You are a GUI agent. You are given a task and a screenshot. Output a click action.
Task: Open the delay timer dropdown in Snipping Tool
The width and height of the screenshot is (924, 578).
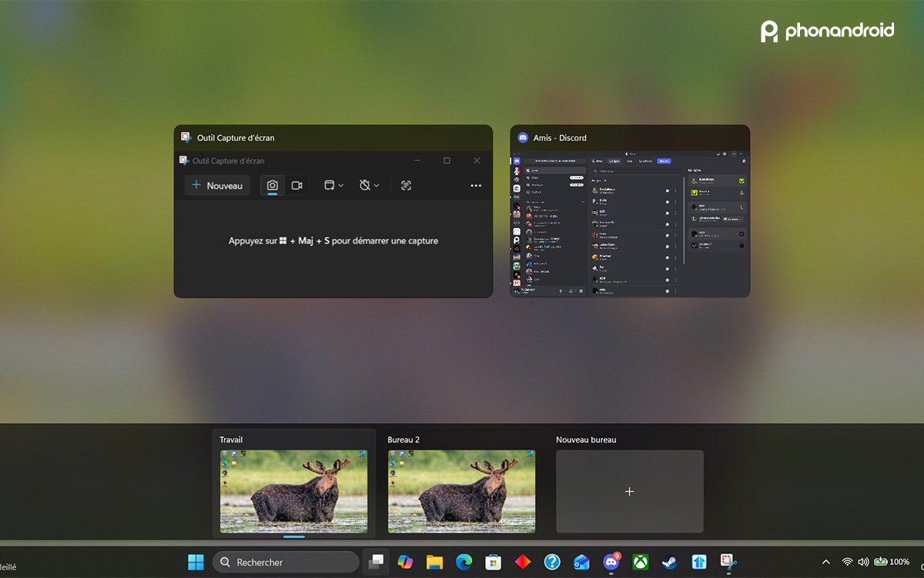pos(370,186)
